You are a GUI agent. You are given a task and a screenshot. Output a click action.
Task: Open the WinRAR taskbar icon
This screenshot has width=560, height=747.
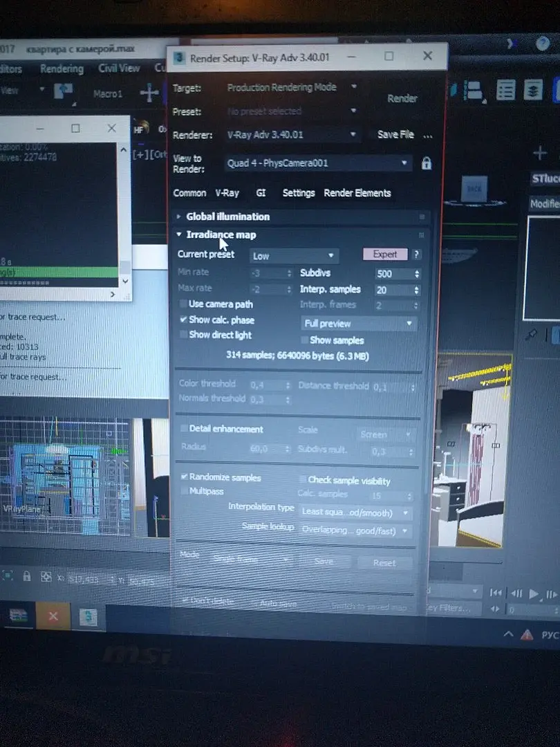pos(17,616)
